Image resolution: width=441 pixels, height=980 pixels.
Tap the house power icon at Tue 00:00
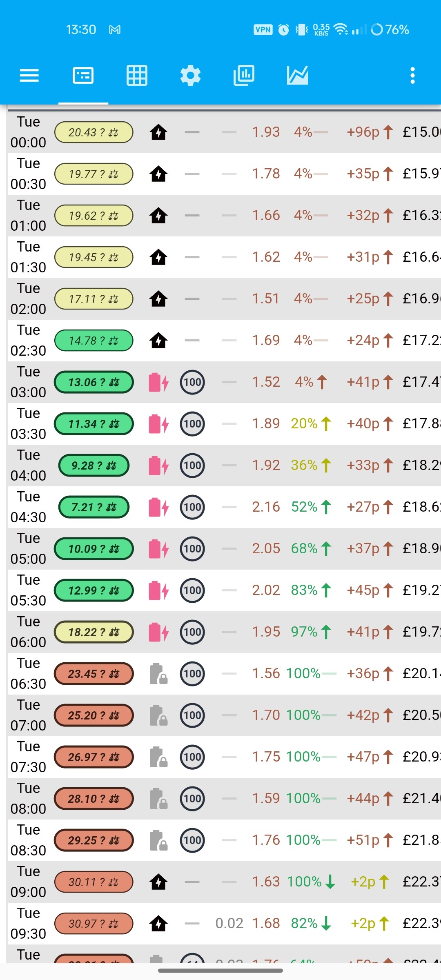coord(158,132)
